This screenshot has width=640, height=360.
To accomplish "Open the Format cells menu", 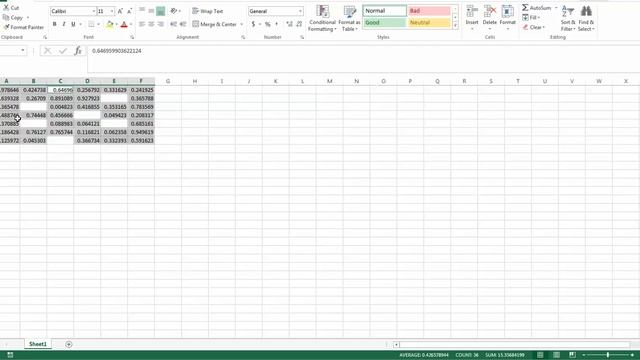I will [x=507, y=18].
